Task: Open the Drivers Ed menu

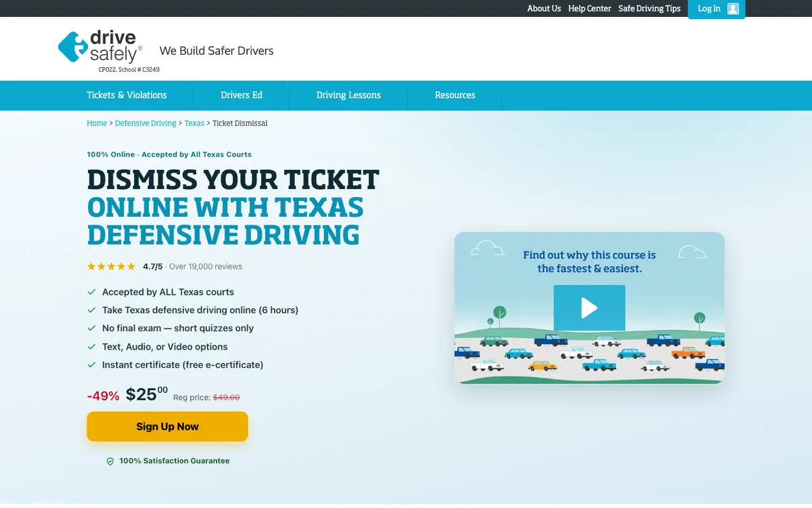Action: click(x=242, y=95)
